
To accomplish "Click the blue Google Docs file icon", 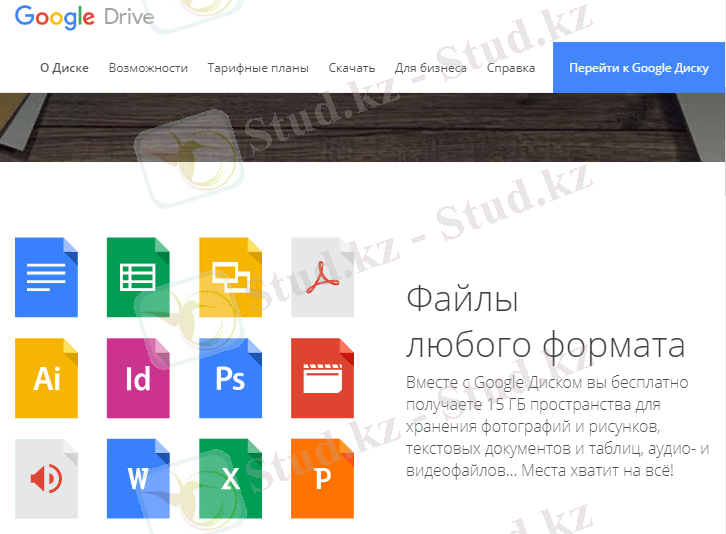I will [46, 277].
